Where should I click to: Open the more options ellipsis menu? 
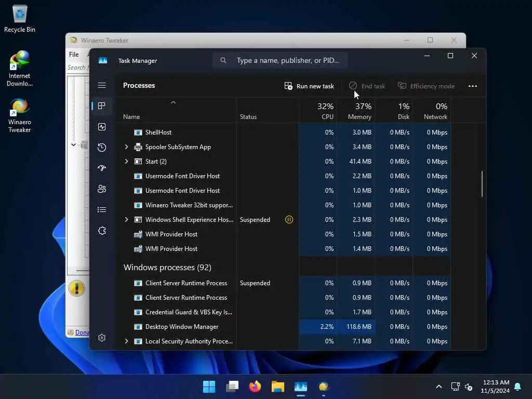(473, 86)
